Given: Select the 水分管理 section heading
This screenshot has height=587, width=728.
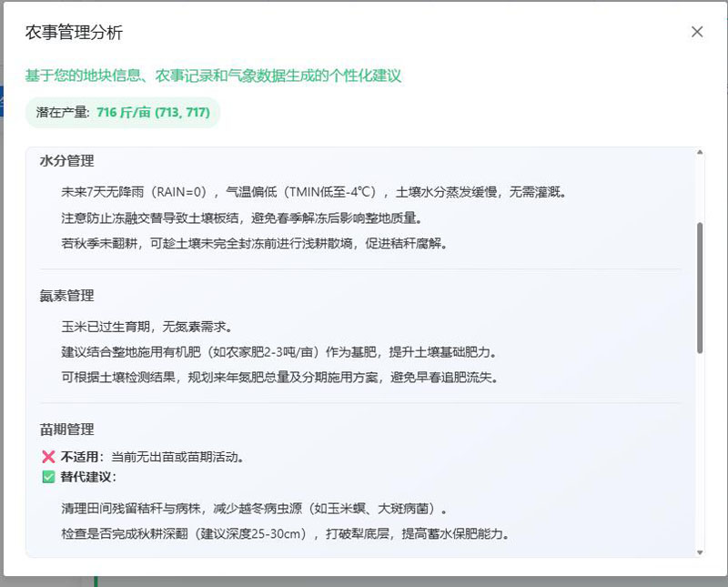Looking at the screenshot, I should click(x=66, y=161).
